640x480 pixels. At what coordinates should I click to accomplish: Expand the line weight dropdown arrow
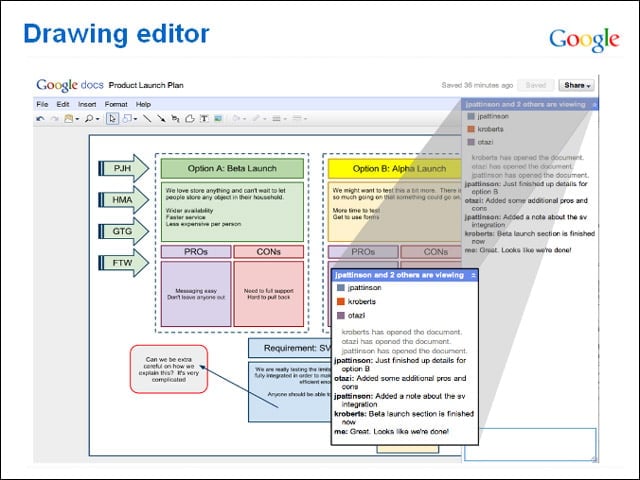tap(285, 119)
